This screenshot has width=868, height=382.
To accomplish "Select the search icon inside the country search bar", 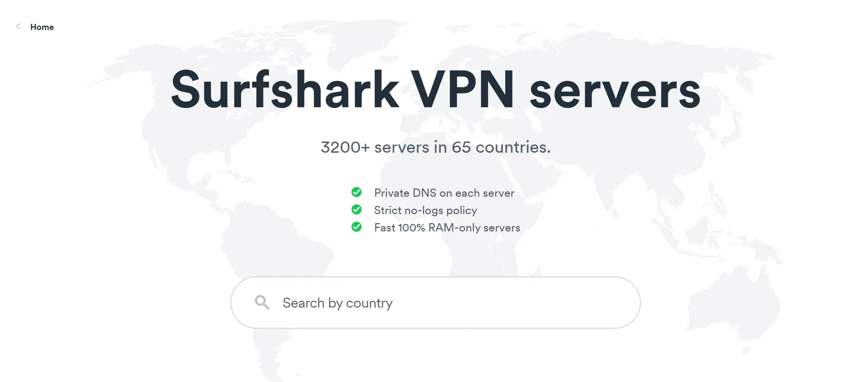I will pos(263,303).
